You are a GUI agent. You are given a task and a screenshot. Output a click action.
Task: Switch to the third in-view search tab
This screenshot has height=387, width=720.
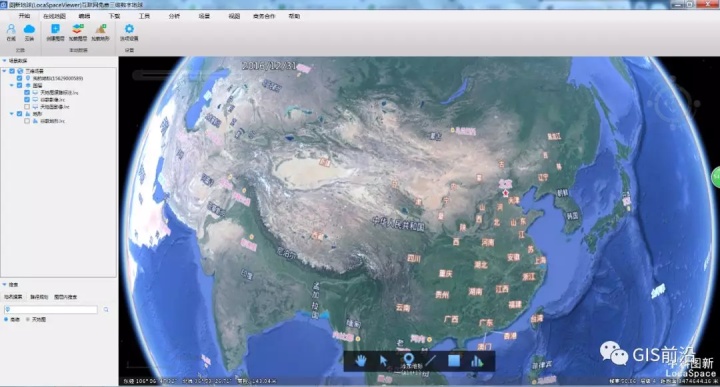coord(66,297)
